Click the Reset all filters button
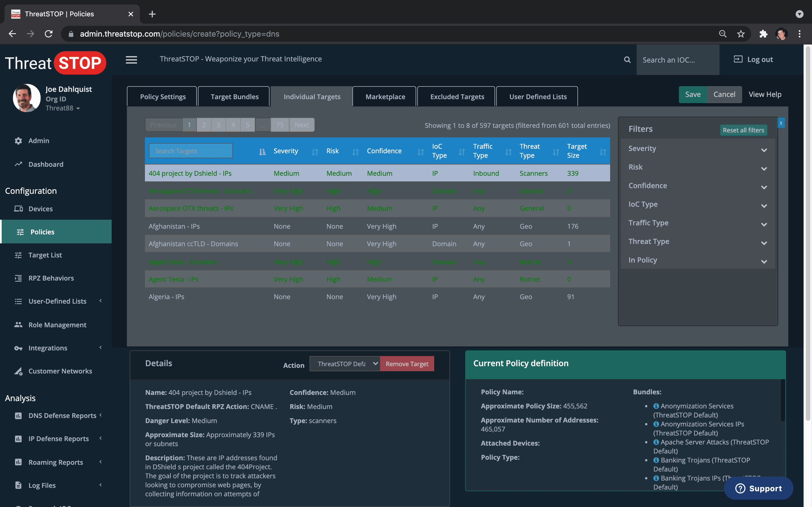Viewport: 812px width, 507px height. pos(743,130)
